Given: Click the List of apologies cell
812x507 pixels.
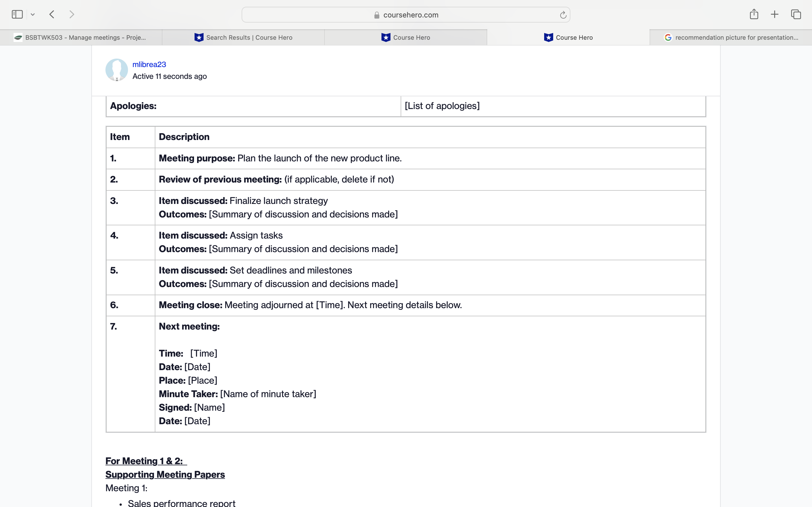Looking at the screenshot, I should 442,106.
